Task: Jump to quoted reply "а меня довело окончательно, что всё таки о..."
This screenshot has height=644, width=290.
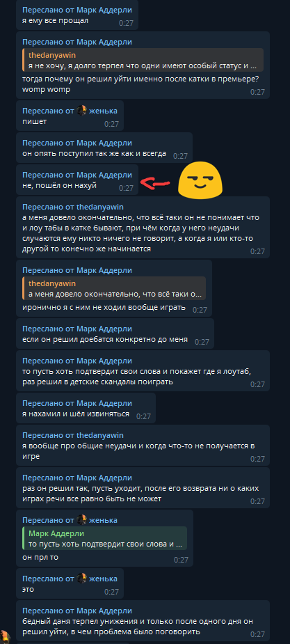Action: [114, 288]
